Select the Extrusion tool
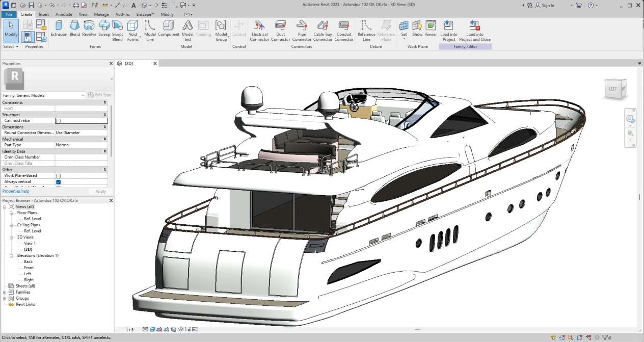Image resolution: width=644 pixels, height=342 pixels. click(x=59, y=29)
